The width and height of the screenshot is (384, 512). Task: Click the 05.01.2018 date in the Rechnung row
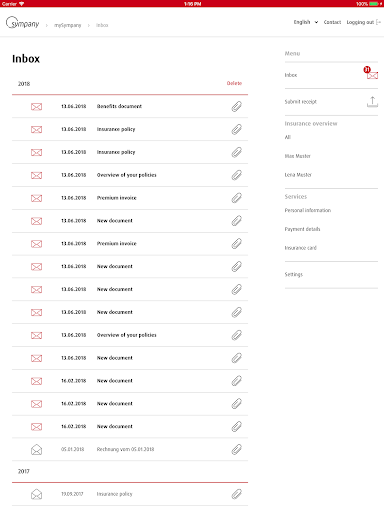click(72, 449)
